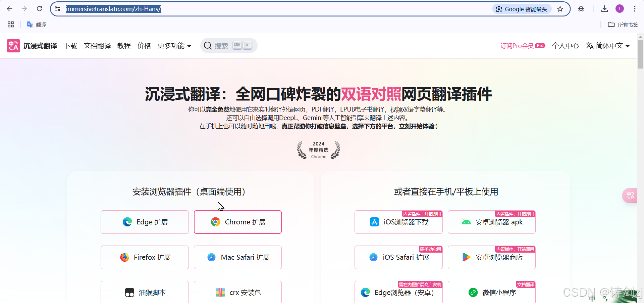Open 安卓浏览器商店
644x303 pixels.
[492, 257]
